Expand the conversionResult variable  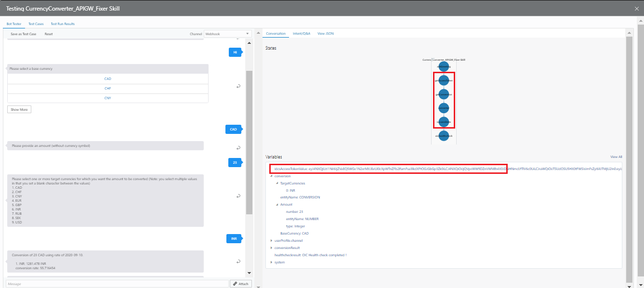click(272, 248)
